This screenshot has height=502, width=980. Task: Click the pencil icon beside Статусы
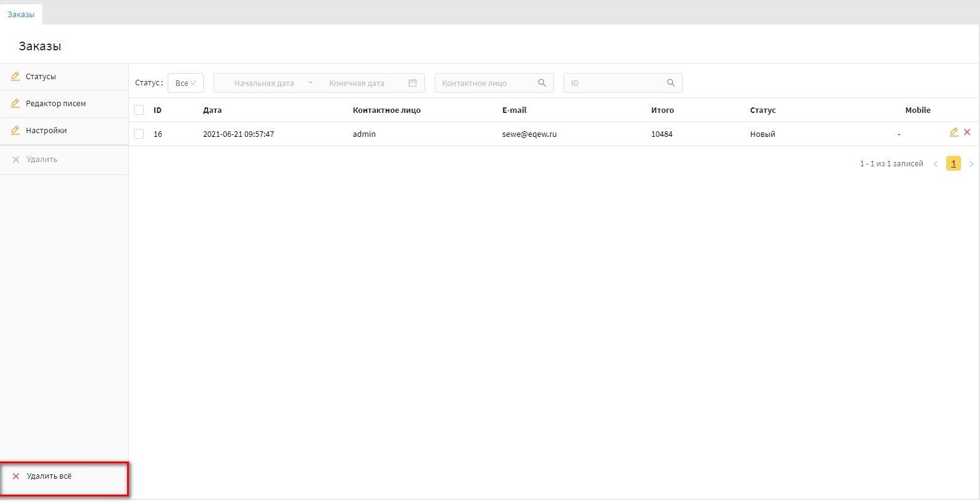point(15,77)
